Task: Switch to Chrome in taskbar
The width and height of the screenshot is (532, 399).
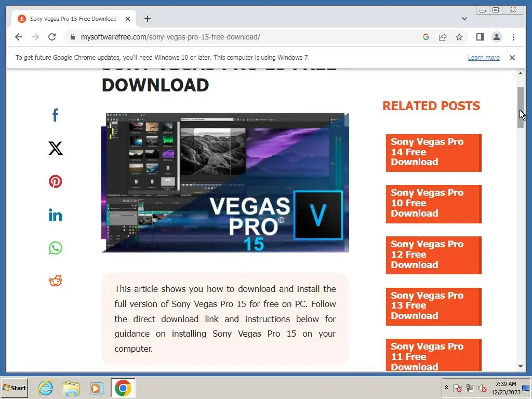Action: [123, 388]
